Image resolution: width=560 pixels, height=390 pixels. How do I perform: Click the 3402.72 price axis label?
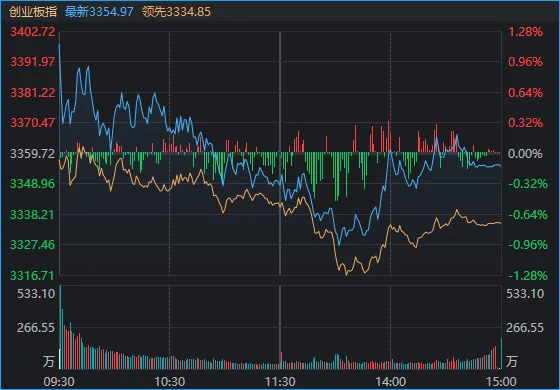(x=33, y=32)
